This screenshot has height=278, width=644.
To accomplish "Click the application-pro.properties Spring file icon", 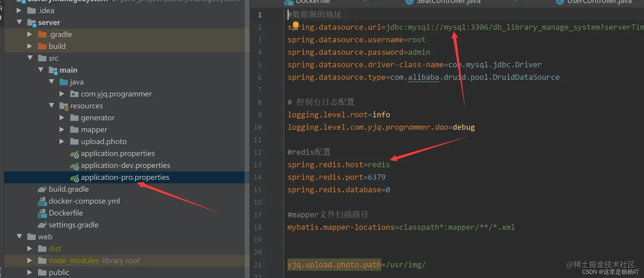I will coord(75,178).
